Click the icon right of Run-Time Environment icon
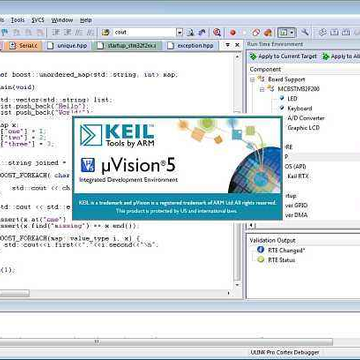This screenshot has height=360, width=360. point(334,32)
